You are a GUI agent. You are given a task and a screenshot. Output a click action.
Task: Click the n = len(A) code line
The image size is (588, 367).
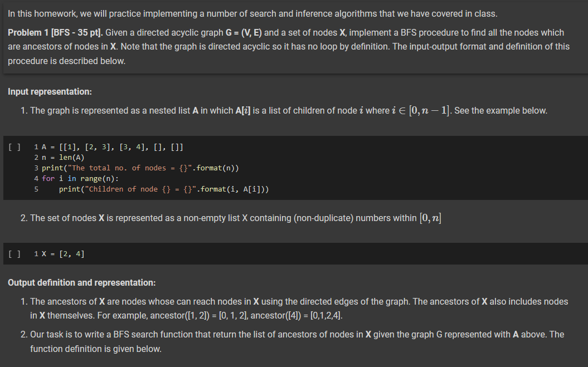[63, 158]
